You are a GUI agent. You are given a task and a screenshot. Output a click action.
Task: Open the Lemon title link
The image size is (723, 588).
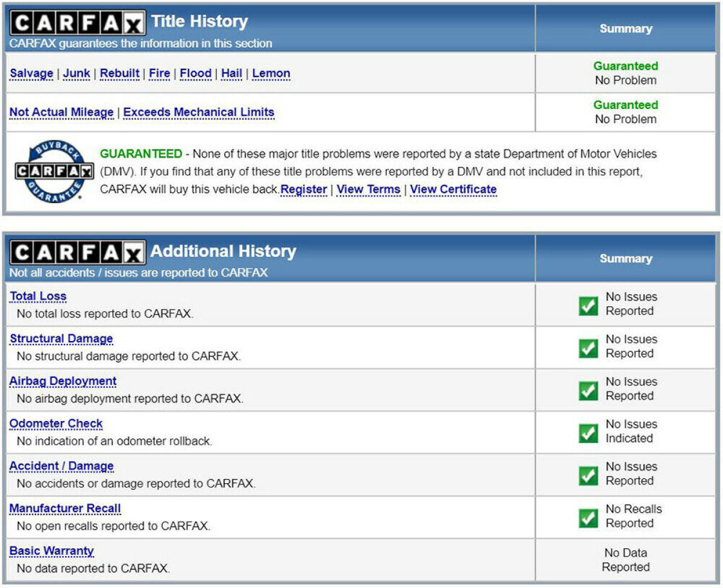pos(271,73)
